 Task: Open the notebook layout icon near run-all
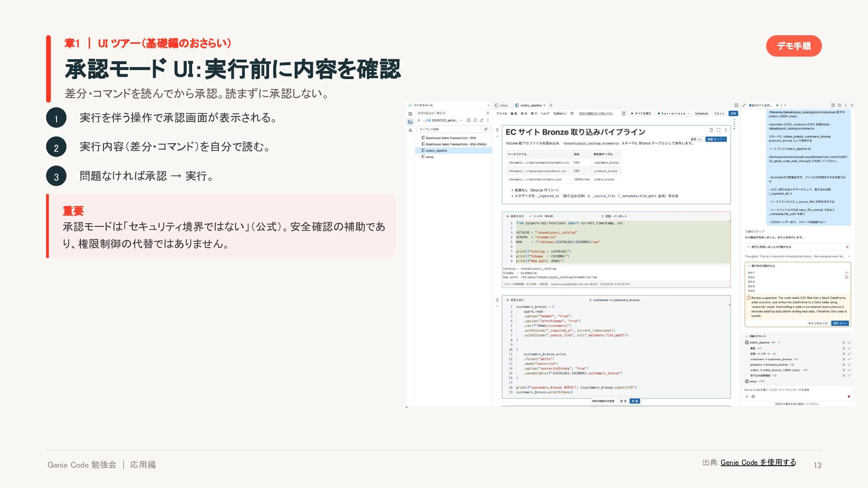coord(623,113)
